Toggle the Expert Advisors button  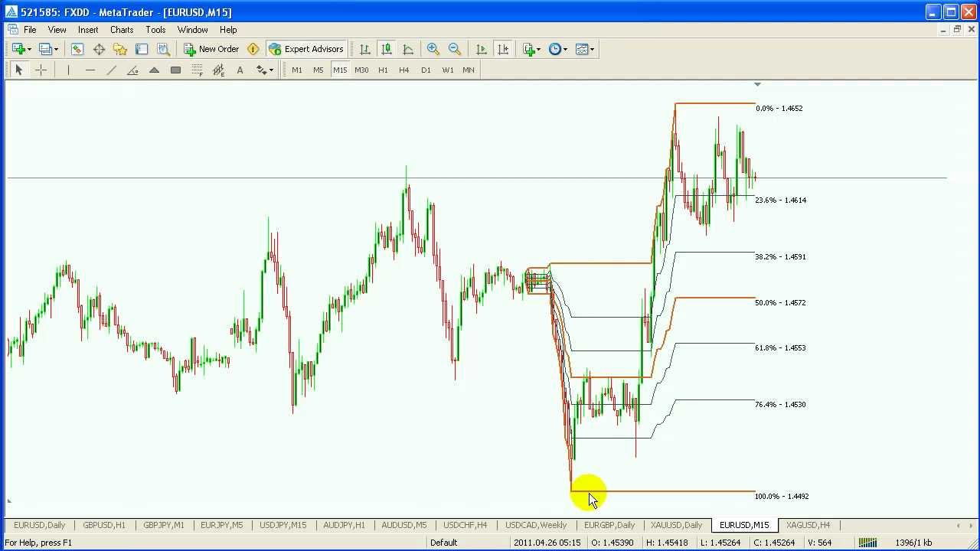coord(306,49)
